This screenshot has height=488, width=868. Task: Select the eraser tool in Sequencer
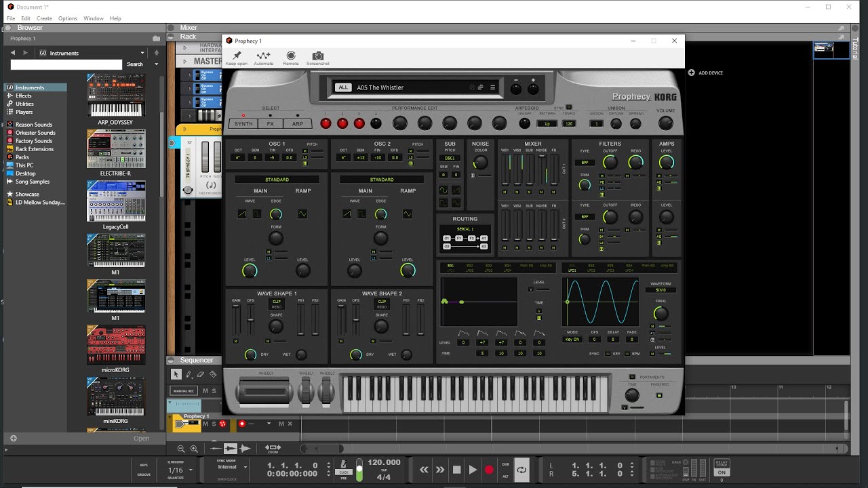point(201,374)
